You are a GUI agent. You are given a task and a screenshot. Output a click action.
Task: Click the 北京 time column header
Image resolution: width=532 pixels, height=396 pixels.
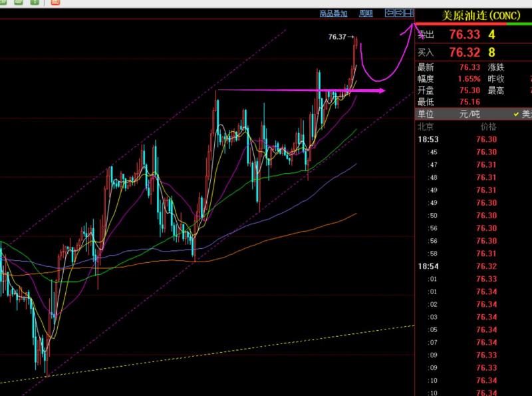tap(426, 126)
